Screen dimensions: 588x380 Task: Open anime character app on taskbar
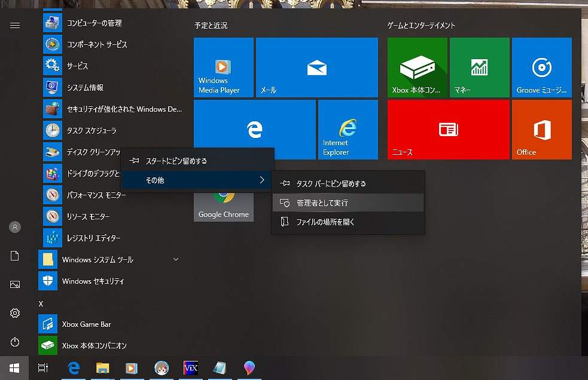[162, 368]
